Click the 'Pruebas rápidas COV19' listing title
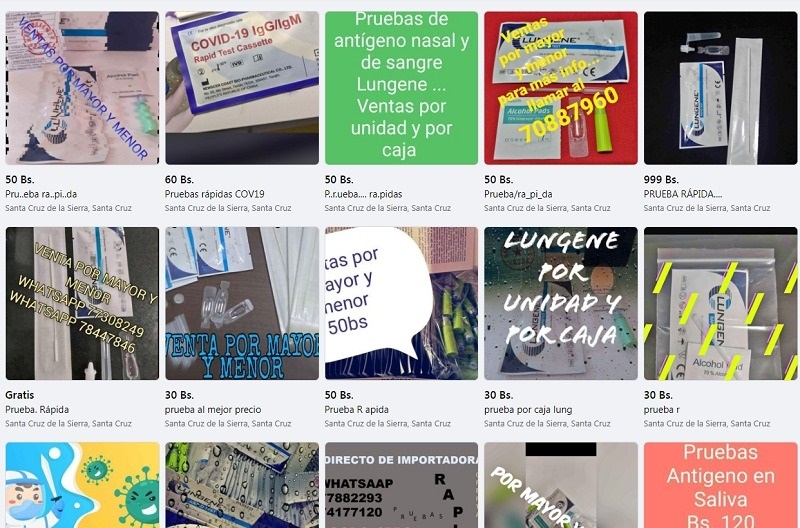The height and width of the screenshot is (528, 800). pyautogui.click(x=214, y=194)
